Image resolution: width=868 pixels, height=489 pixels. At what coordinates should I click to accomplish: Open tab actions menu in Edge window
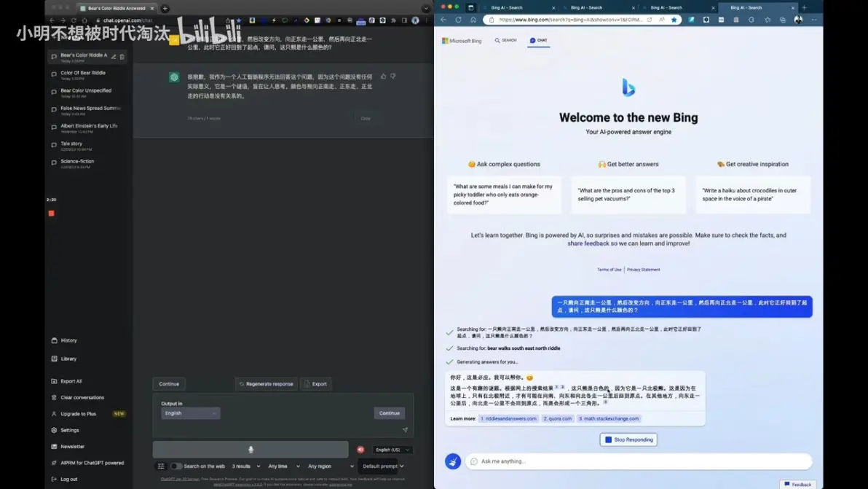point(471,8)
